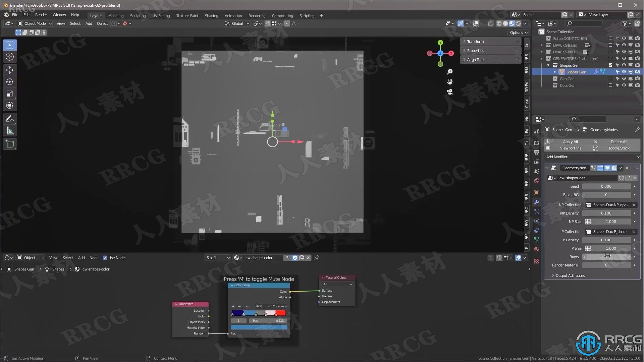Click the NP Density slider field
This screenshot has width=644, height=362.
pos(606,213)
